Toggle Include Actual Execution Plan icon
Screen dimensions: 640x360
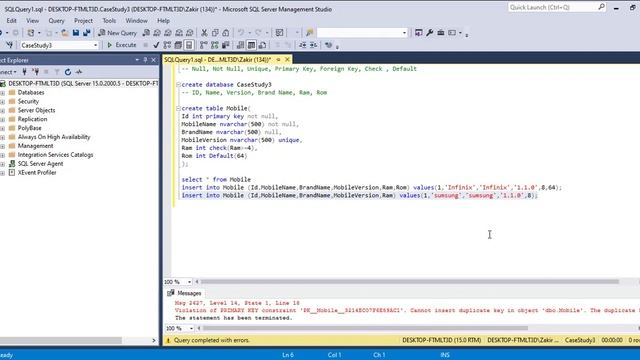click(x=204, y=45)
